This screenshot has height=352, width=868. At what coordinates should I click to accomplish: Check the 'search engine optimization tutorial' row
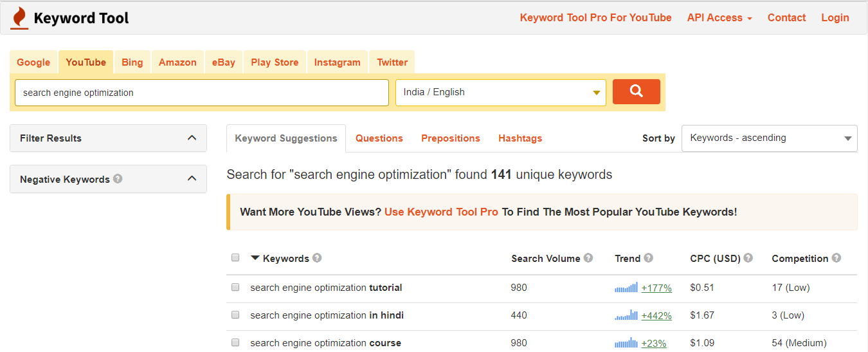(x=235, y=288)
